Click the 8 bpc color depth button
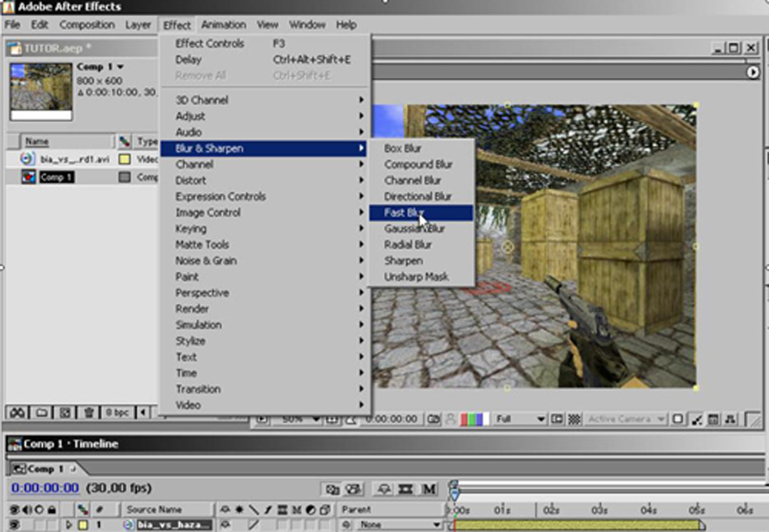Viewport: 769px width, 532px height. point(118,412)
